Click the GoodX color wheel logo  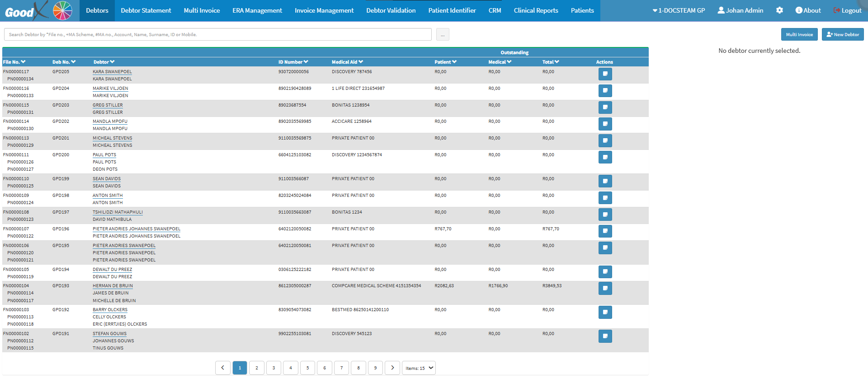(x=62, y=10)
